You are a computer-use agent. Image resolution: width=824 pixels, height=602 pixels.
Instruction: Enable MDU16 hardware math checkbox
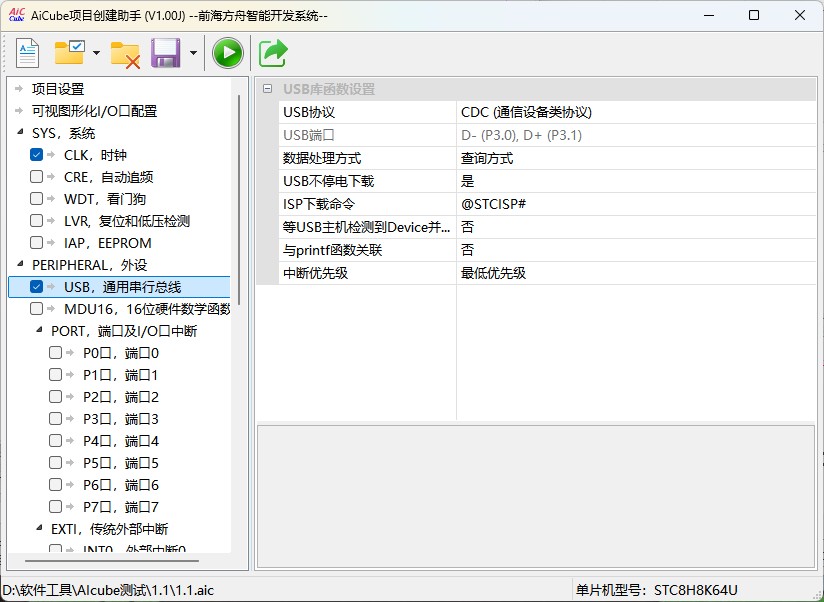(36, 309)
